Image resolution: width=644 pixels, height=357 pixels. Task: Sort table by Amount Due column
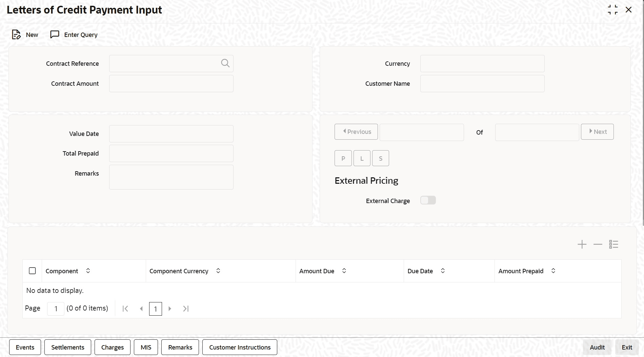[344, 271]
